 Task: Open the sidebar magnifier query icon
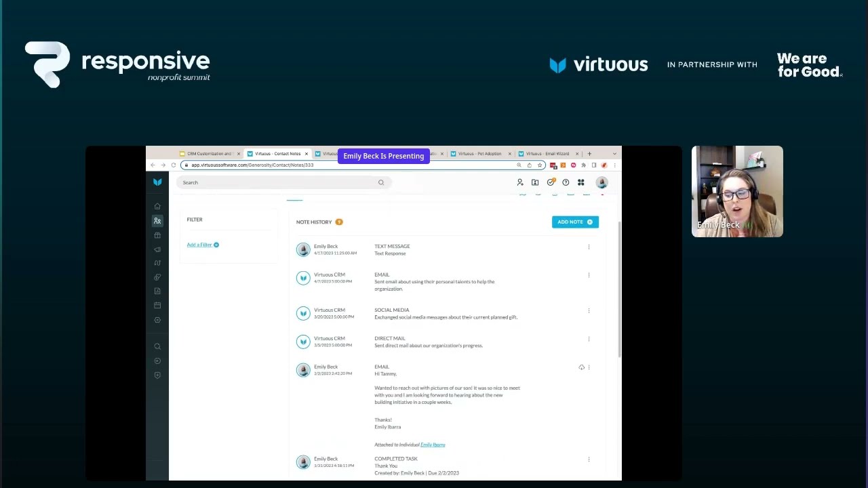(x=157, y=346)
